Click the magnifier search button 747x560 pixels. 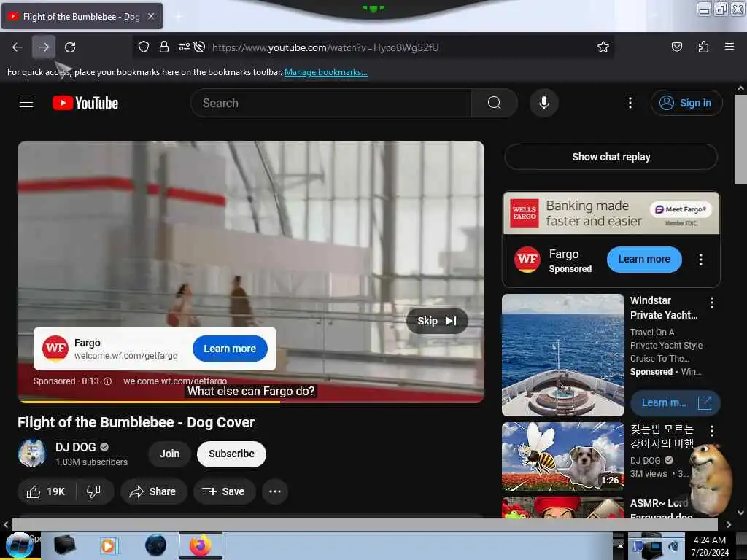pos(495,103)
